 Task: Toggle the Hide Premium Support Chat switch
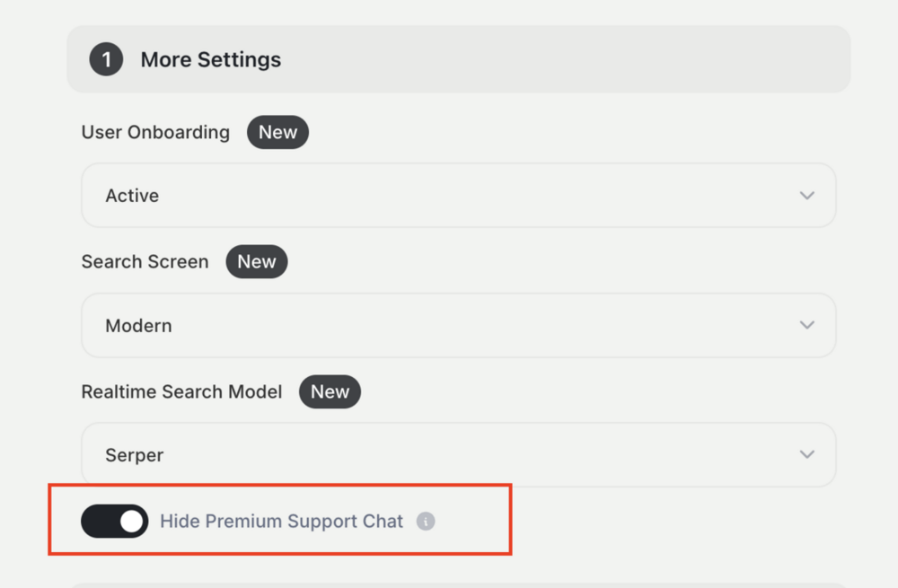point(115,522)
